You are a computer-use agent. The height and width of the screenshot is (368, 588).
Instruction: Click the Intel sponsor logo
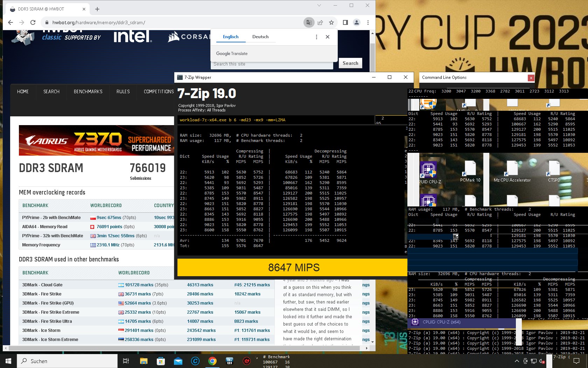(x=132, y=36)
